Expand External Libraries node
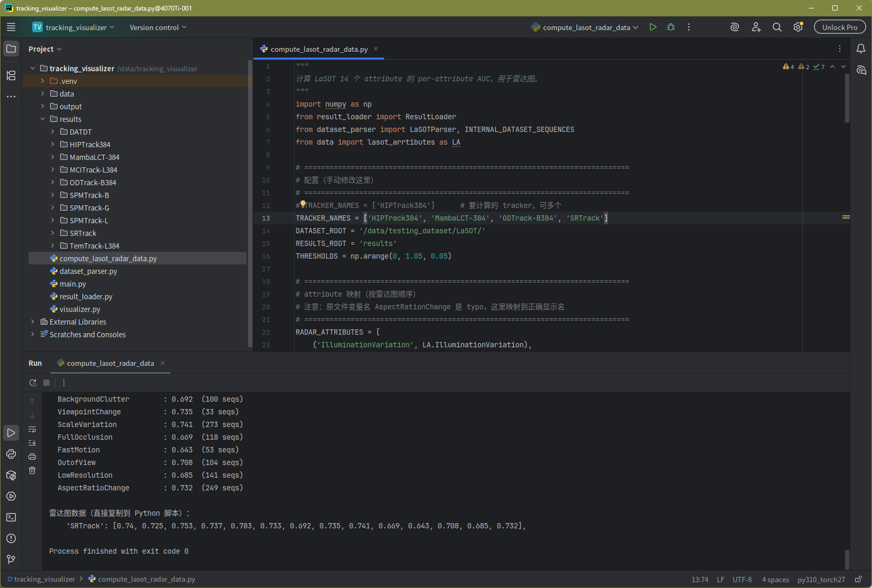 pos(33,322)
